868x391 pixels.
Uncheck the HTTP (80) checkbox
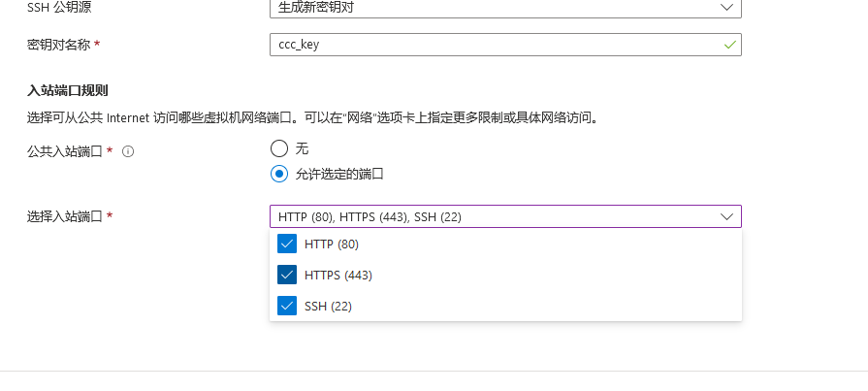point(287,244)
